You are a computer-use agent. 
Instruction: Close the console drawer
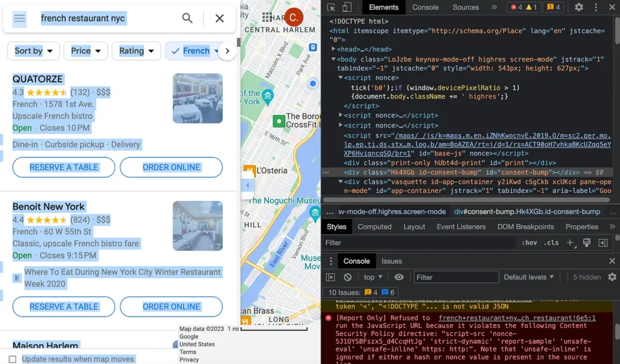pos(612,261)
